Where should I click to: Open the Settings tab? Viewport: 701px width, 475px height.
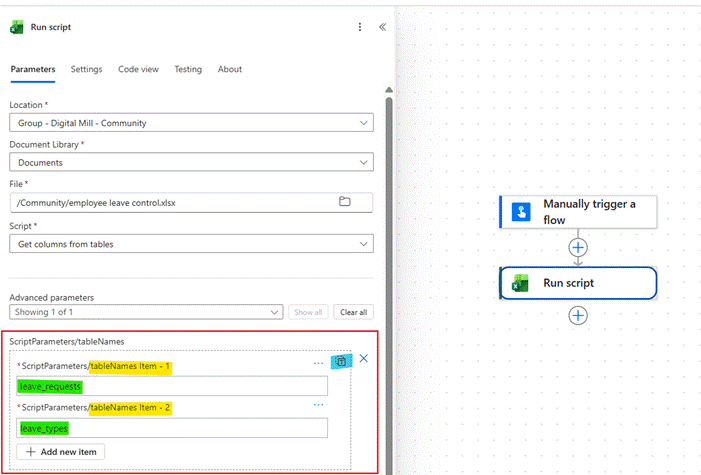[x=86, y=69]
